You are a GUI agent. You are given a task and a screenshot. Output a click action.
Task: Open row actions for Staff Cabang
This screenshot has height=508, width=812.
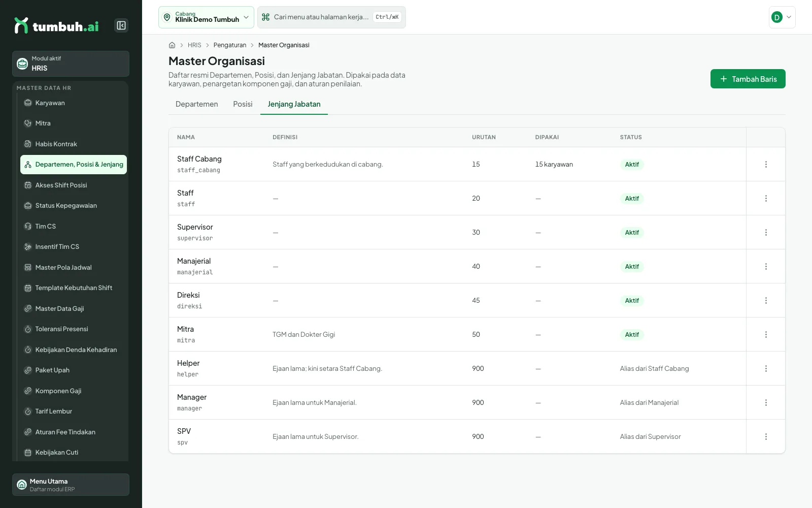(766, 165)
